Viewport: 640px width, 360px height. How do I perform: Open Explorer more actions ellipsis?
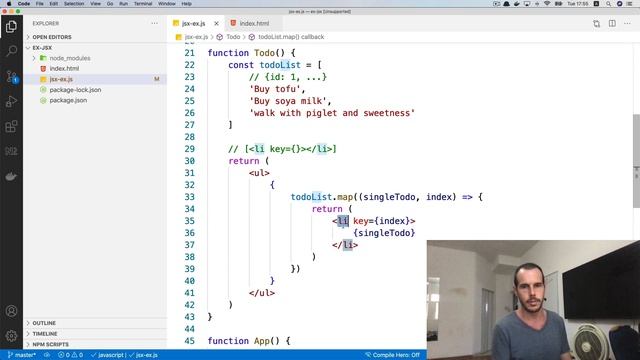pyautogui.click(x=154, y=23)
